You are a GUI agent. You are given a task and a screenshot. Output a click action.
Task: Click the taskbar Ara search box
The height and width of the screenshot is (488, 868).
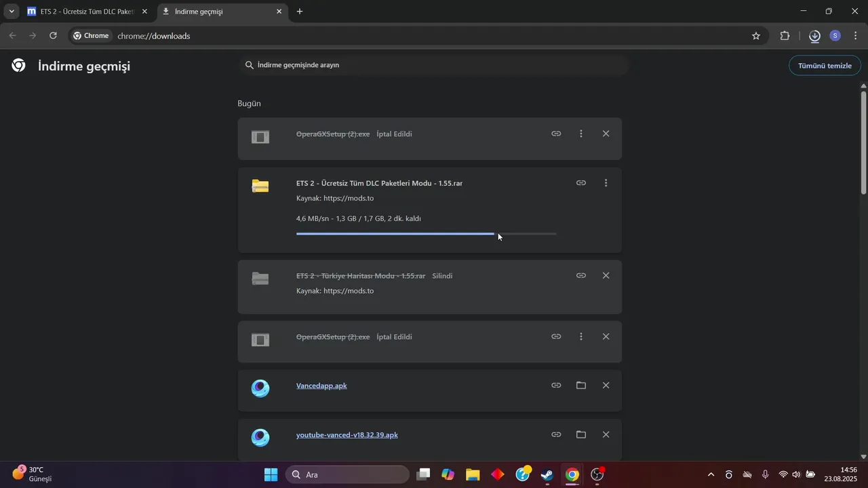pyautogui.click(x=347, y=474)
